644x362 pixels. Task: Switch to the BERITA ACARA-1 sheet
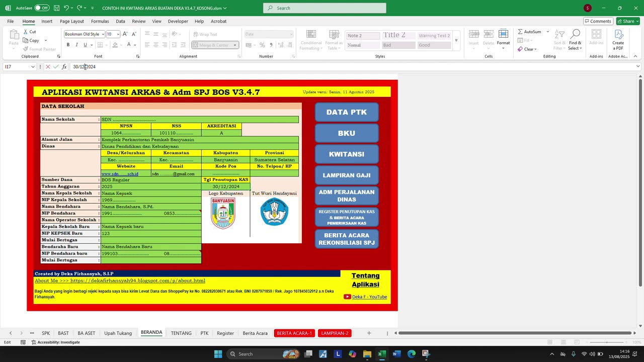click(x=294, y=333)
